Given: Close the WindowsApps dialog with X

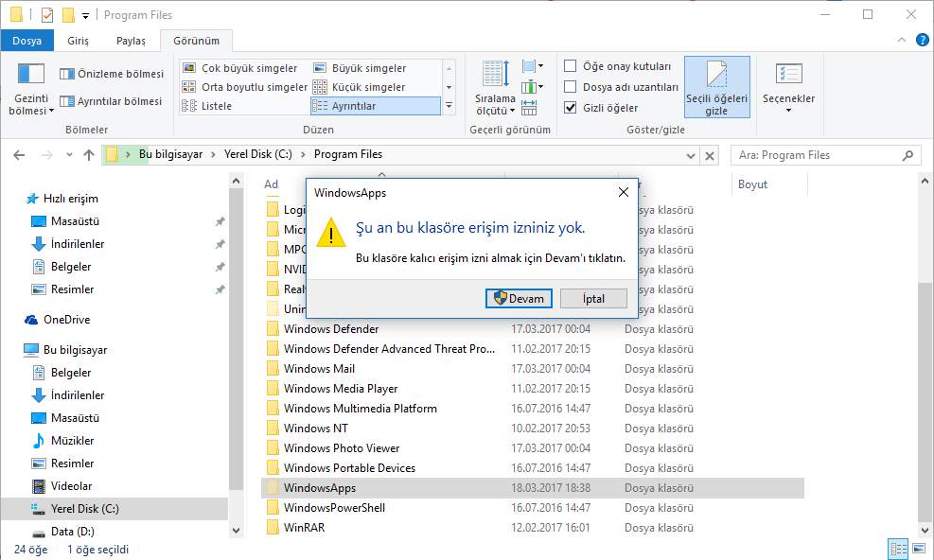Looking at the screenshot, I should 623,192.
